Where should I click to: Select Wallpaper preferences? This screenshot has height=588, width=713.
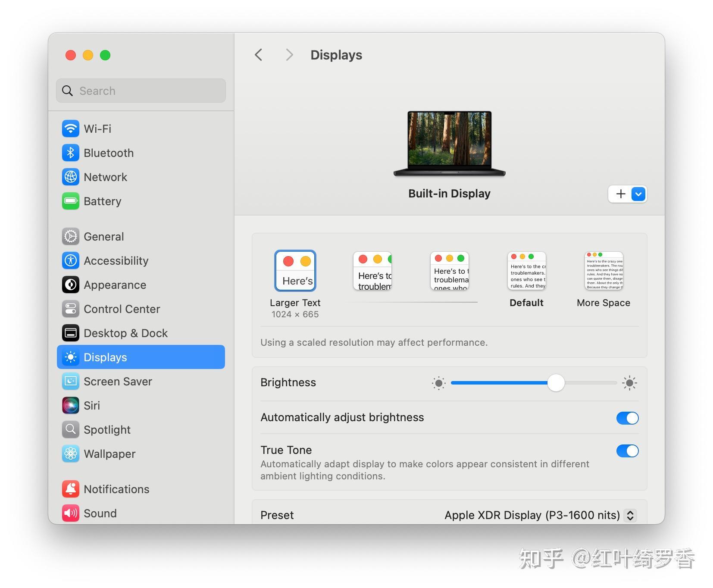click(109, 454)
